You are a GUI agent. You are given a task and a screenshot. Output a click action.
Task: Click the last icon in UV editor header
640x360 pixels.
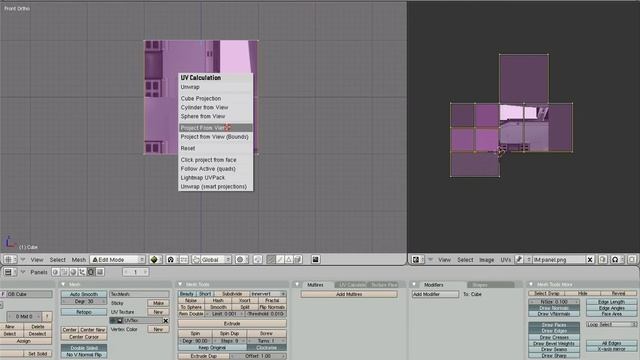[x=631, y=260]
